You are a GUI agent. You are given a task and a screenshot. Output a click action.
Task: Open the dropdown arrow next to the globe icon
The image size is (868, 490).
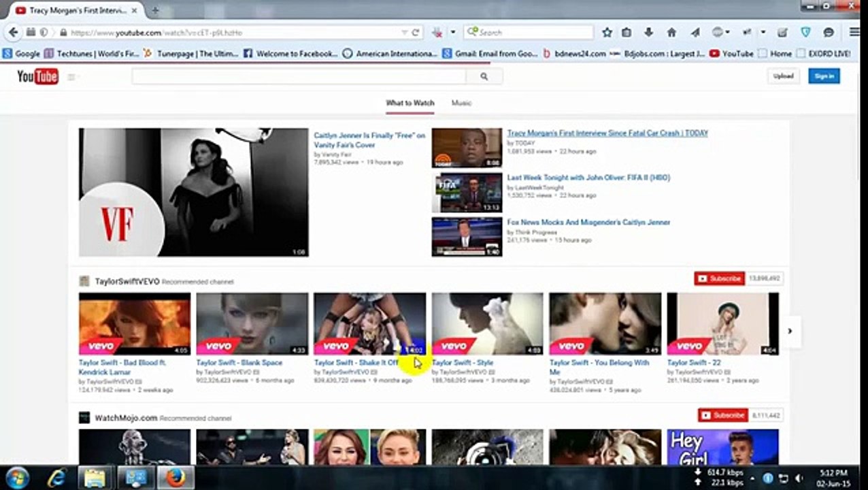[728, 32]
